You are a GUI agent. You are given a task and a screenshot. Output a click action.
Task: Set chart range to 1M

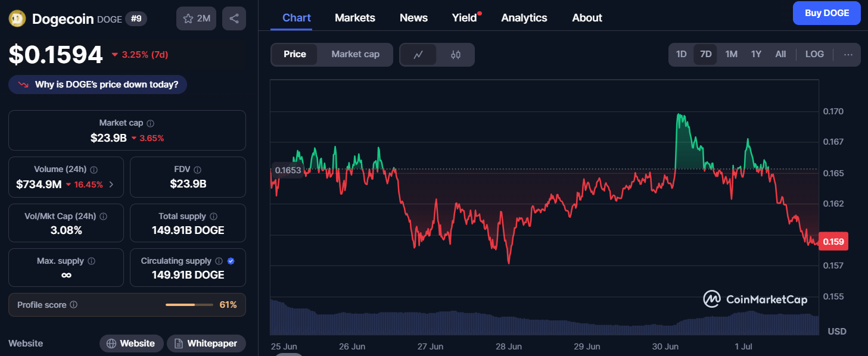(731, 54)
